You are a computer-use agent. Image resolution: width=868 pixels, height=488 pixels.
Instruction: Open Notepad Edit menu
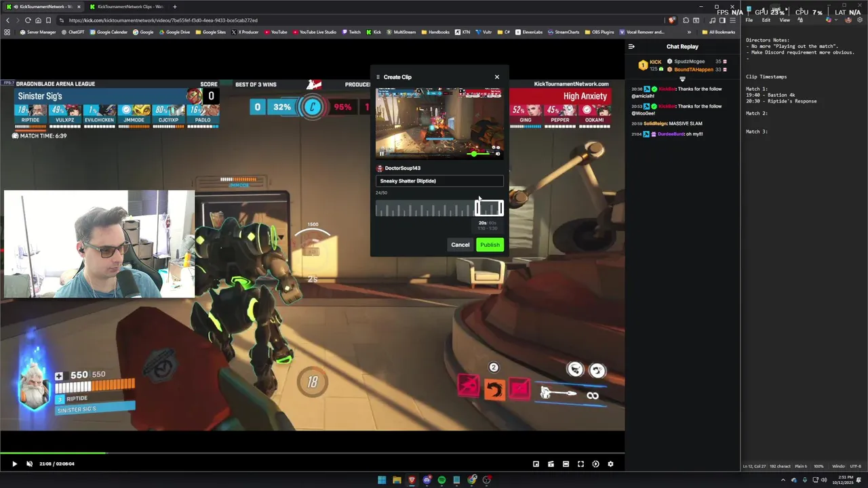[766, 20]
